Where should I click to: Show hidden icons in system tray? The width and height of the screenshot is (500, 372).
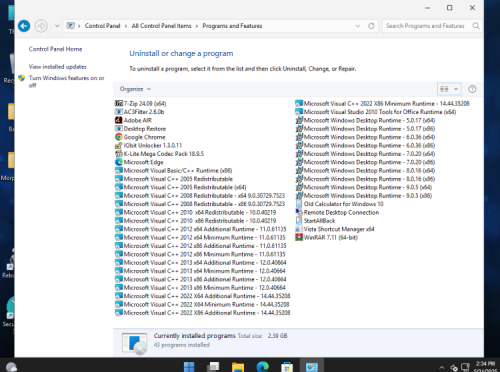click(x=442, y=367)
